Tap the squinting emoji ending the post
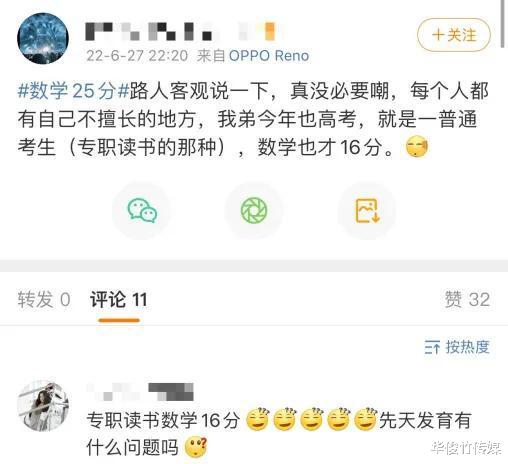This screenshot has height=464, width=508. pos(417,147)
